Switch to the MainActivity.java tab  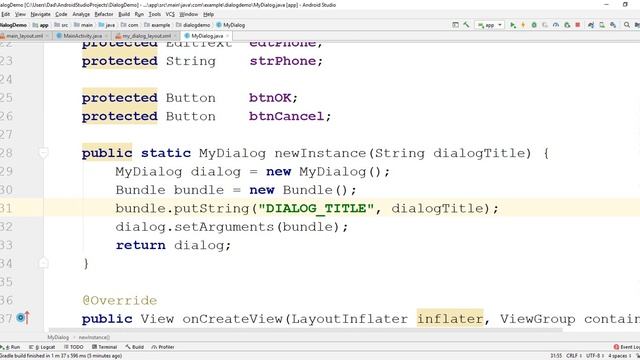(82, 36)
